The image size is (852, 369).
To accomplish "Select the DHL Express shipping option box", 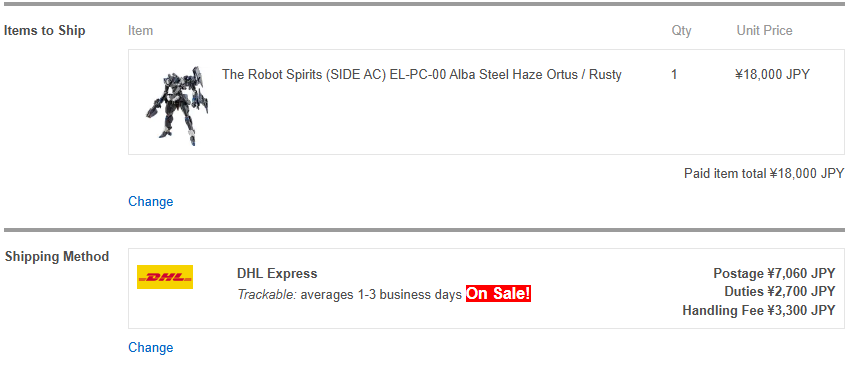I will click(x=486, y=289).
